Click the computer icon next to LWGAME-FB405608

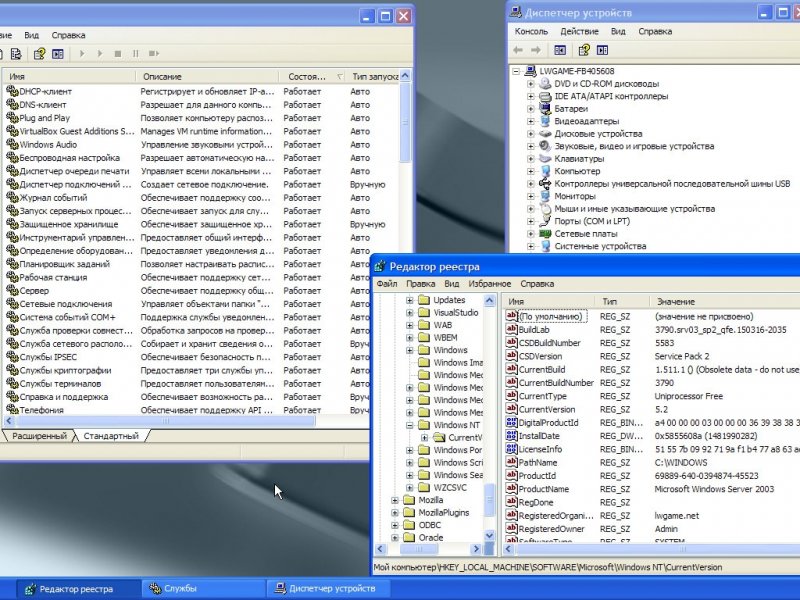[531, 71]
